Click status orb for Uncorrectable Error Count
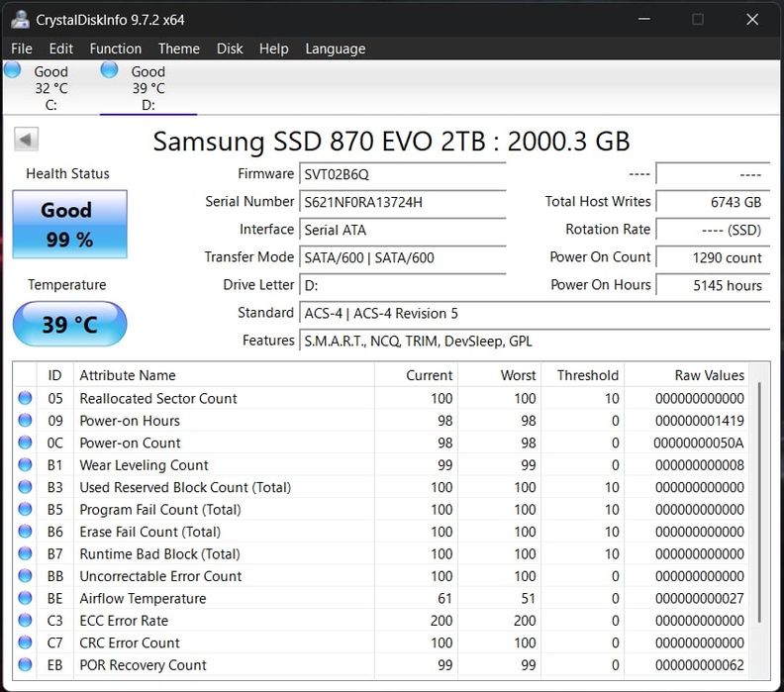The height and width of the screenshot is (692, 784). 25,575
